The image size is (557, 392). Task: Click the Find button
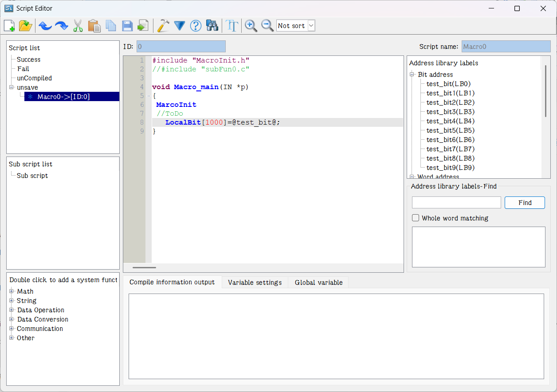(x=525, y=203)
